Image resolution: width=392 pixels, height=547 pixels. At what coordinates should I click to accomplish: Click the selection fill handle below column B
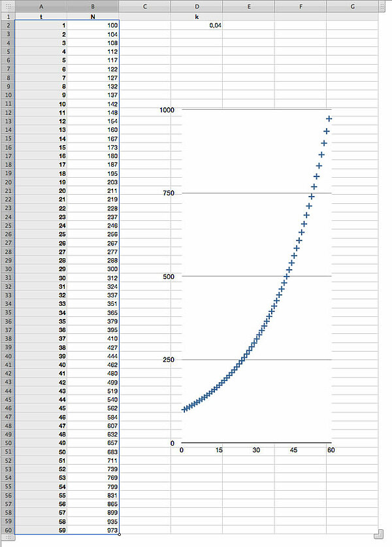coord(119,535)
